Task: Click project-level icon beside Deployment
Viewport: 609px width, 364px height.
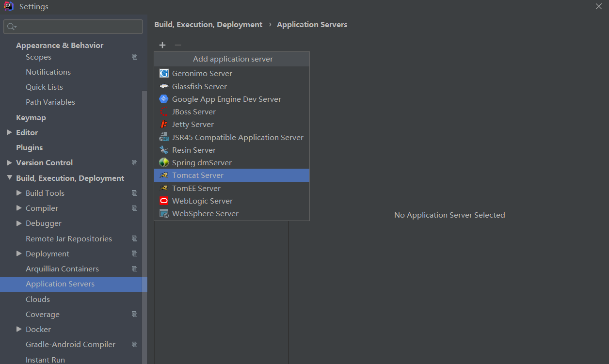Action: pyautogui.click(x=135, y=253)
